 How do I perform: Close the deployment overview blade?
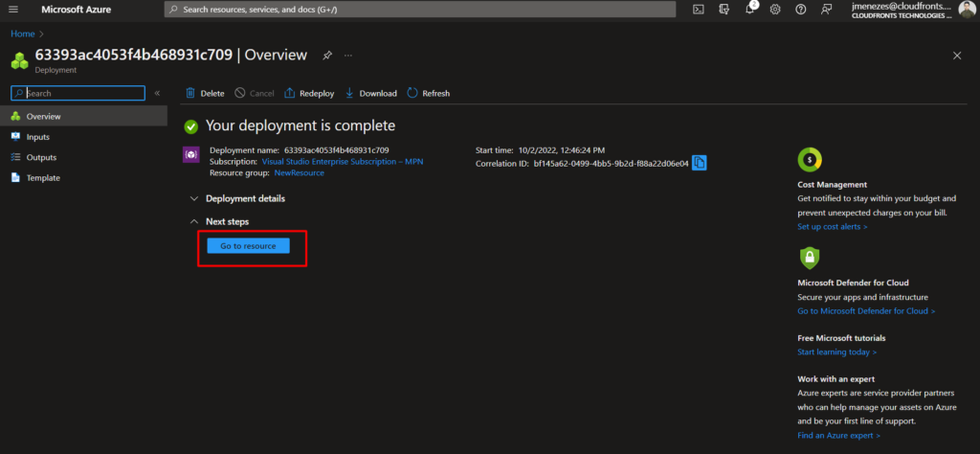[957, 56]
